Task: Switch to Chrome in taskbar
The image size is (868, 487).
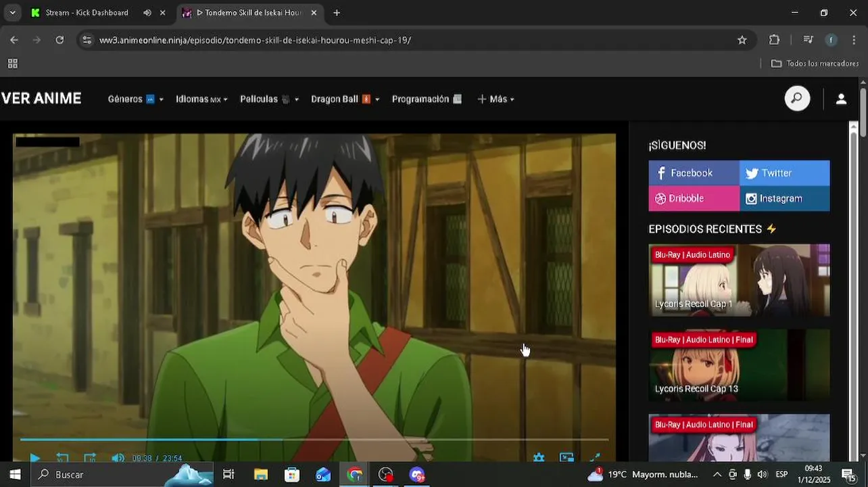Action: (x=354, y=475)
